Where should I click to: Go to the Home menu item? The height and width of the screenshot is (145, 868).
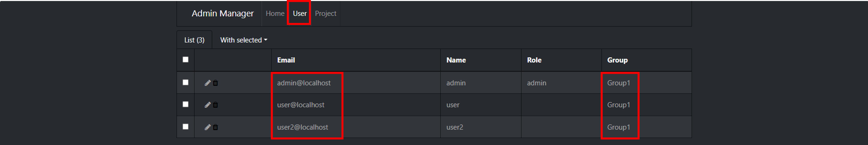click(x=275, y=13)
